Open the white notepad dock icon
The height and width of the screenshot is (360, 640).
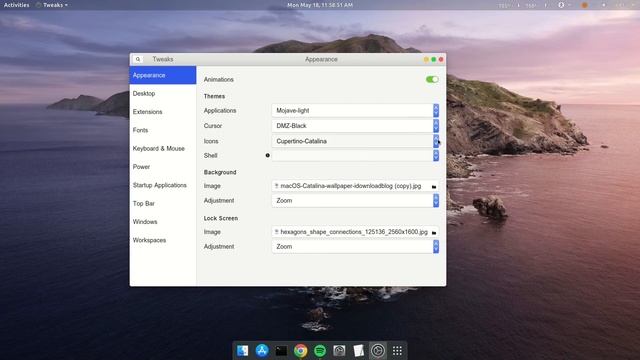click(358, 351)
